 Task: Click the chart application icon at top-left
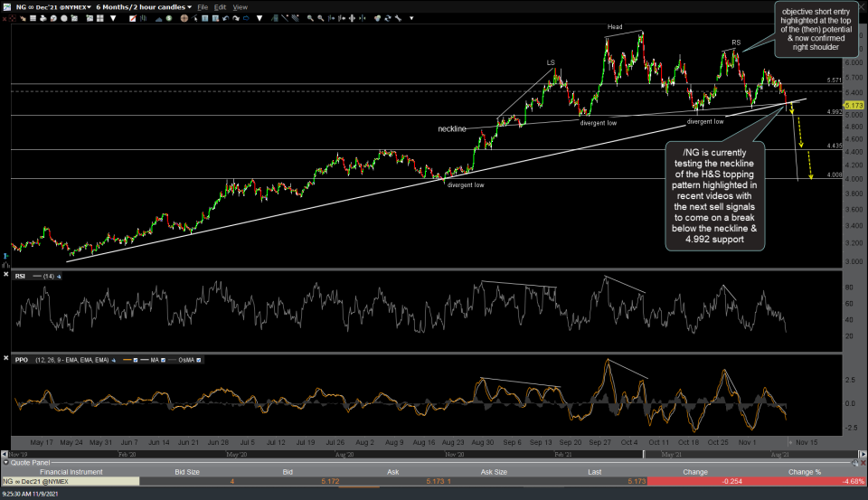pos(6,6)
